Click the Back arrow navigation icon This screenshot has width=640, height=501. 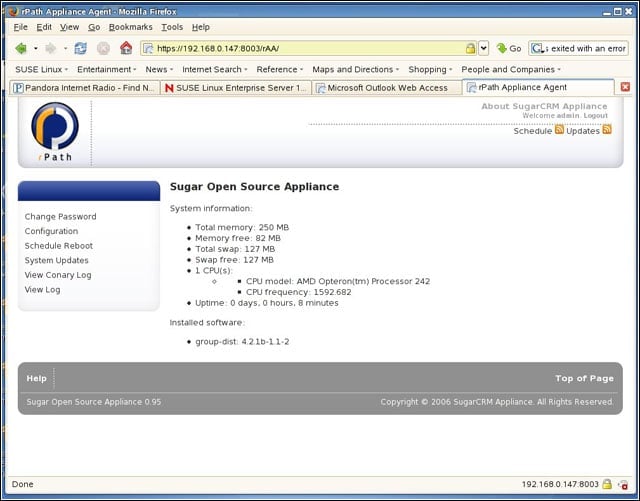click(x=21, y=49)
